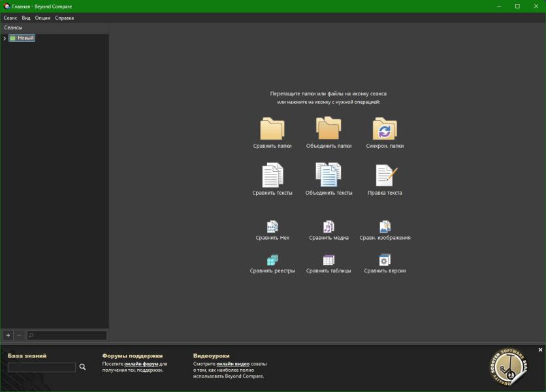This screenshot has width=546, height=392.
Task: Start Сравнить таблицы table compare
Action: tap(329, 260)
